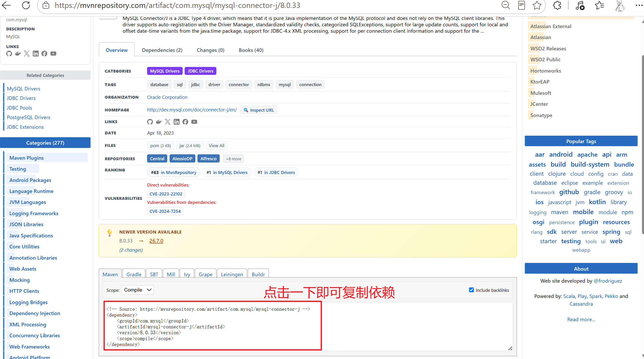Open the #63 in MvnRepository ranking
This screenshot has height=359, width=644.
pos(174,172)
